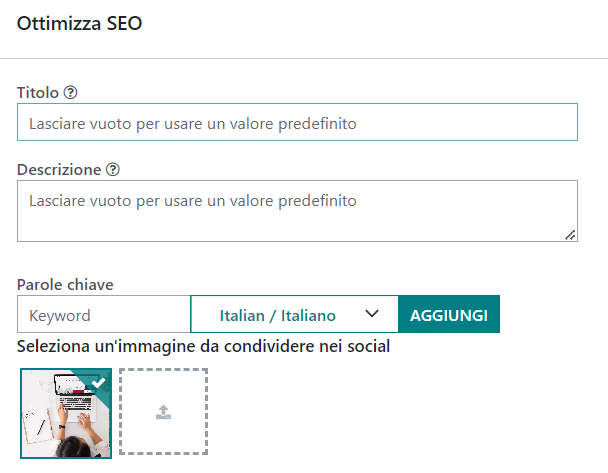
Task: Click the upload arrow icon
Action: [163, 412]
